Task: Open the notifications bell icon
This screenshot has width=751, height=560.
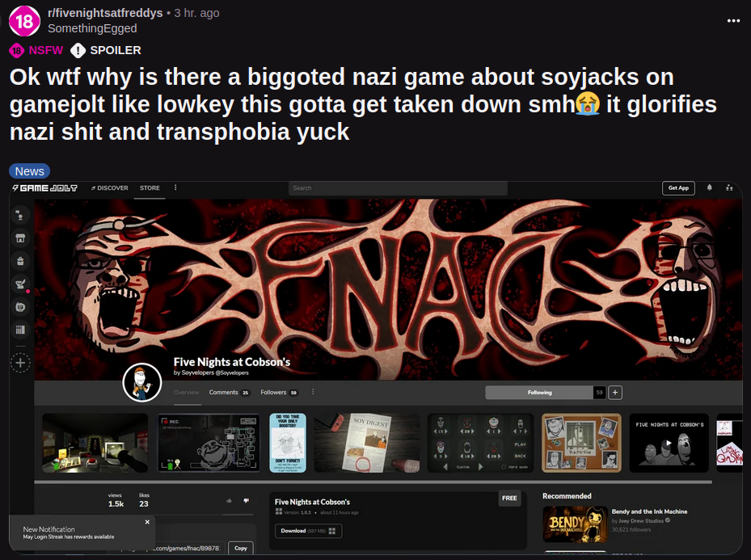Action: click(x=710, y=188)
